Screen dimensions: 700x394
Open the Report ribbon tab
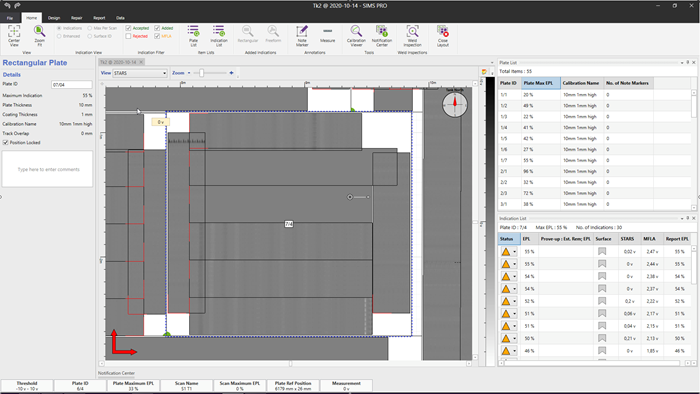pos(99,18)
